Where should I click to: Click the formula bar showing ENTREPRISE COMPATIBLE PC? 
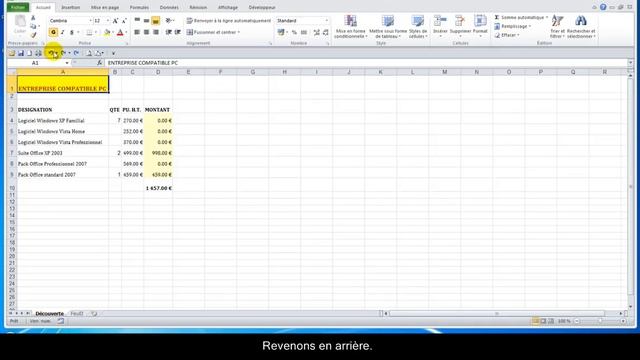[x=366, y=63]
